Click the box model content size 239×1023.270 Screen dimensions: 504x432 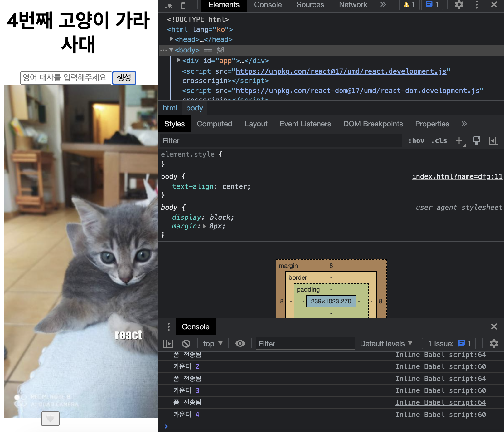click(331, 301)
